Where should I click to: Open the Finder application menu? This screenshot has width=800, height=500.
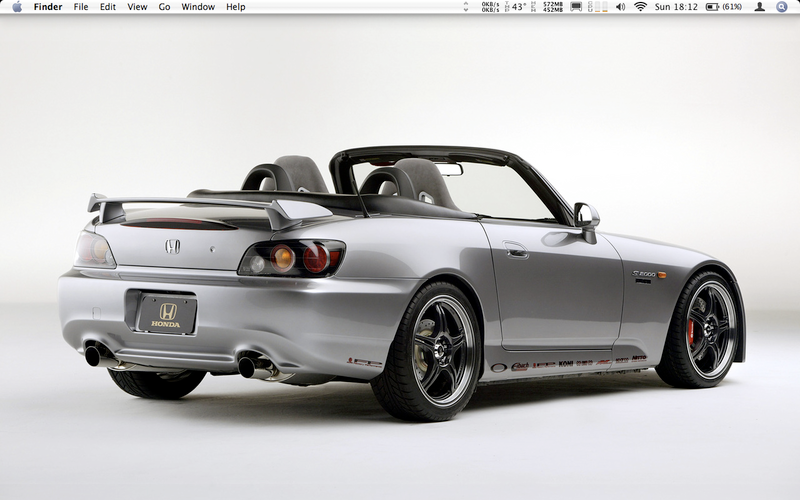click(48, 7)
